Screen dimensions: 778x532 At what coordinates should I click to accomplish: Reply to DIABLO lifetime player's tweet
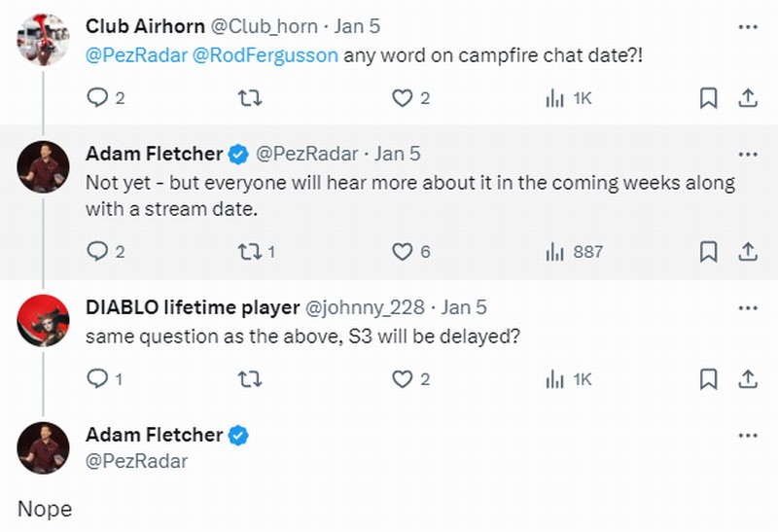[x=97, y=379]
